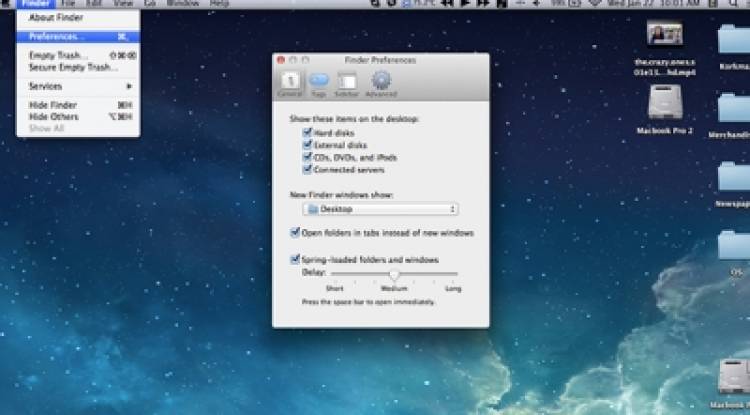Select the Merchandi folder on desktop
Screen dimensions: 750x415
pos(735,108)
